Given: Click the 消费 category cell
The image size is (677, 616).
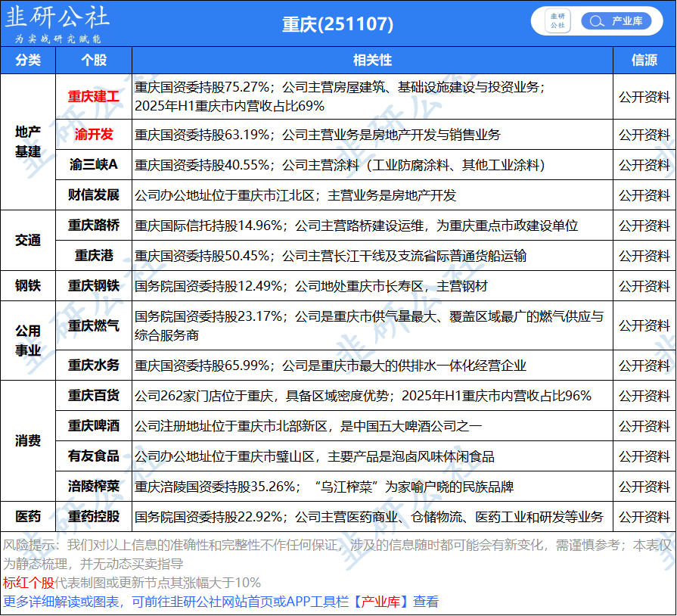Looking at the screenshot, I should coord(28,441).
